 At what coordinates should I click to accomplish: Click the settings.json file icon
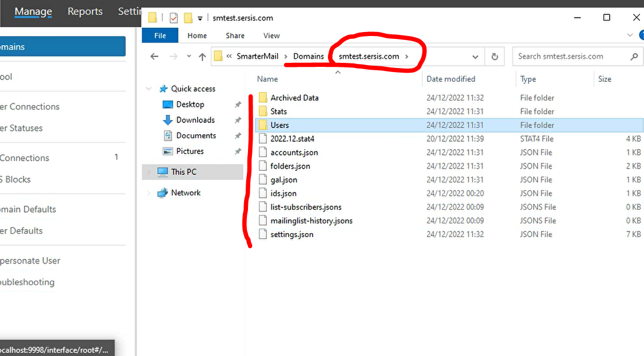point(263,234)
